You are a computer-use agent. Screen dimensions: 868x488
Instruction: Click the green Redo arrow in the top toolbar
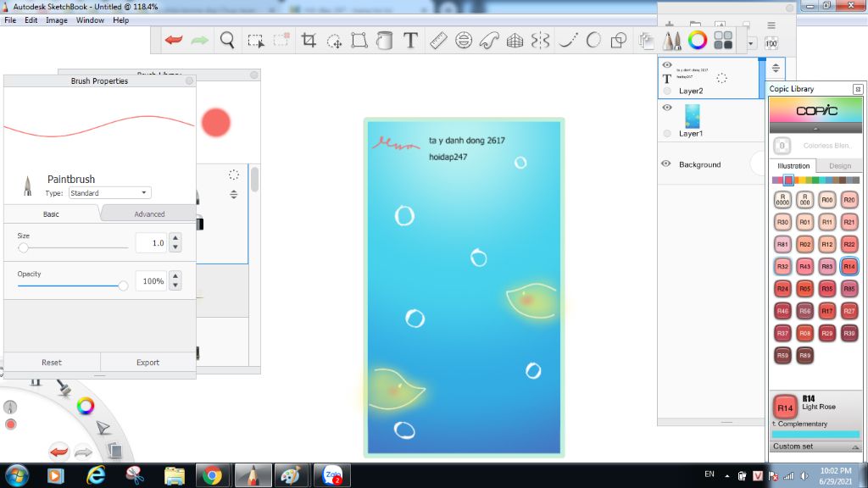pyautogui.click(x=200, y=40)
